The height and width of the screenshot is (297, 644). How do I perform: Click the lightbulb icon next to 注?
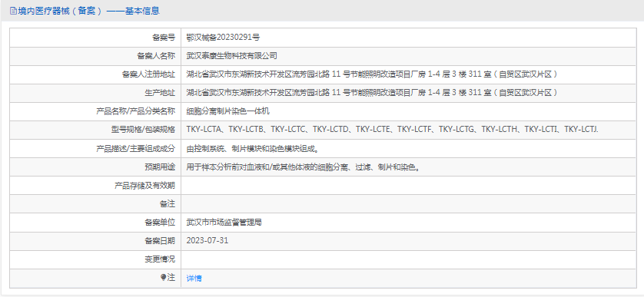pos(164,278)
